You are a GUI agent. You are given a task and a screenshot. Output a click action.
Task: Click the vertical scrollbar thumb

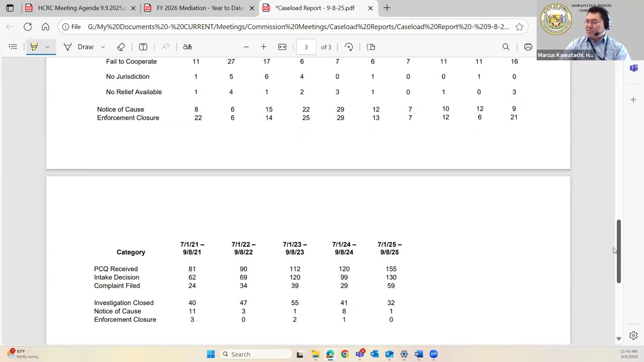pyautogui.click(x=619, y=251)
